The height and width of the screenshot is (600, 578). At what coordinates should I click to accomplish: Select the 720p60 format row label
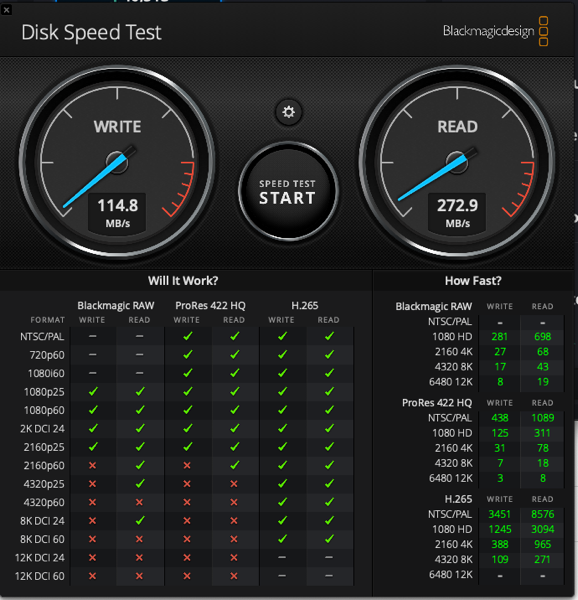pos(47,355)
